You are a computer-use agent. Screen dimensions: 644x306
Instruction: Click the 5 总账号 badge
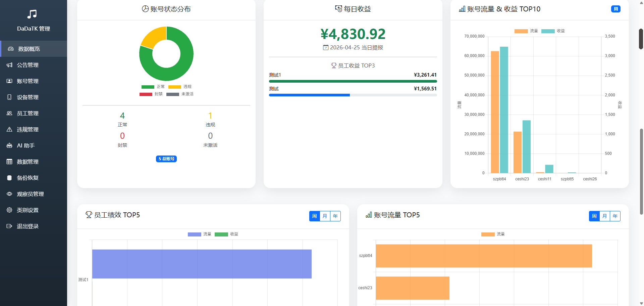[166, 159]
